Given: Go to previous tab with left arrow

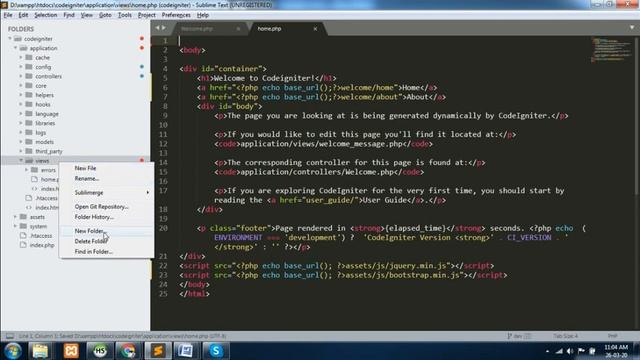Looking at the screenshot, I should click(x=157, y=28).
